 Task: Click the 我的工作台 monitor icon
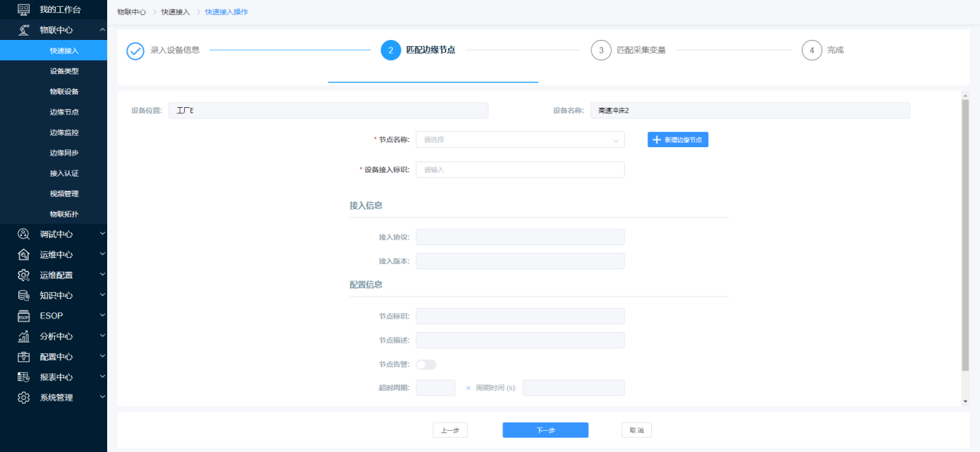coord(23,9)
